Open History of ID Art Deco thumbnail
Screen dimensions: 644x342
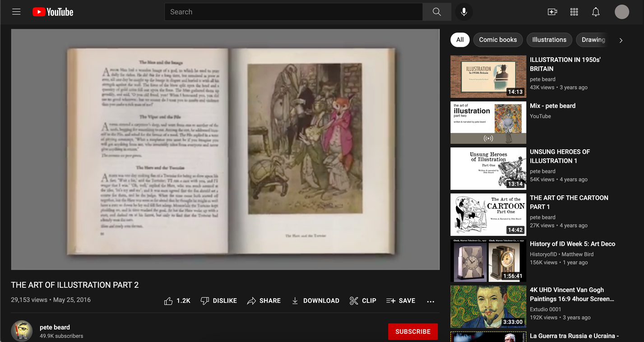pos(488,261)
